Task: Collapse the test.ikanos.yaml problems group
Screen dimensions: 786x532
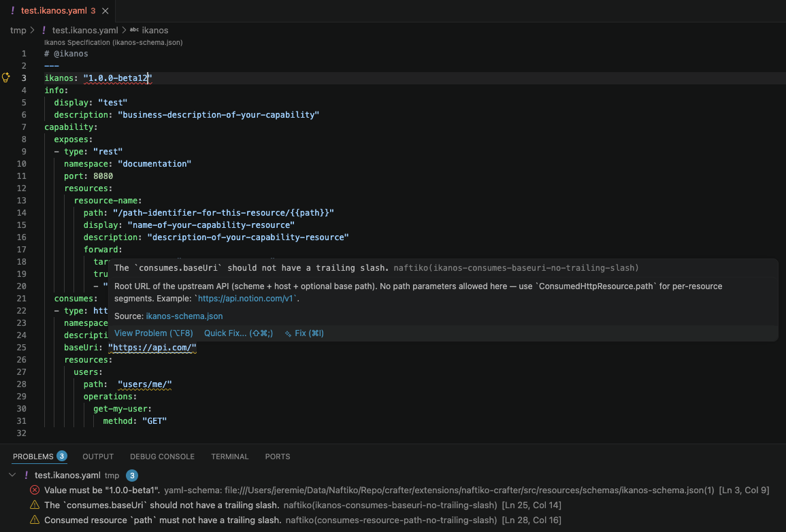Action: (12, 475)
